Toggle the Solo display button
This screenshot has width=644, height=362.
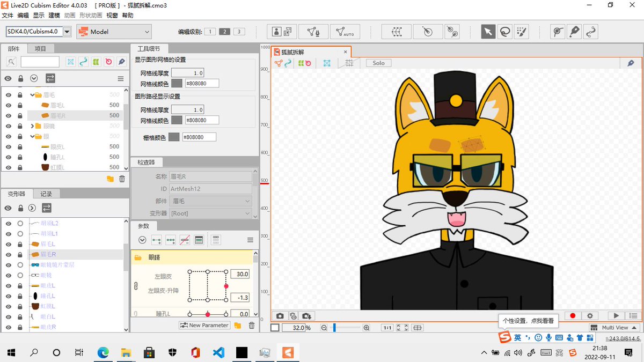(x=379, y=63)
